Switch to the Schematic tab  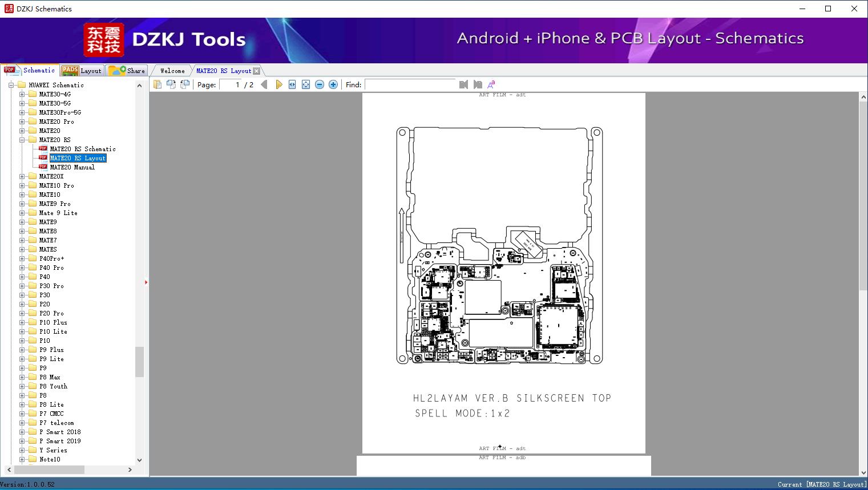click(x=29, y=70)
